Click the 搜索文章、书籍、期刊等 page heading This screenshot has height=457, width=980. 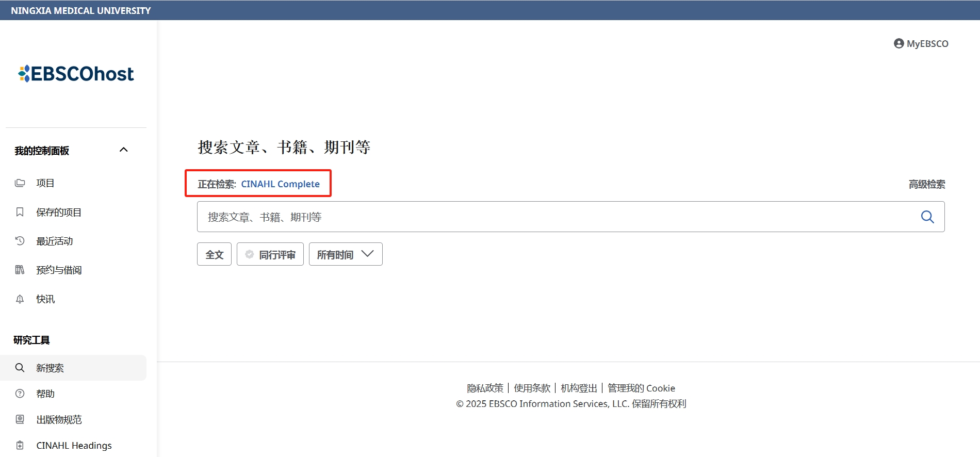pyautogui.click(x=284, y=148)
